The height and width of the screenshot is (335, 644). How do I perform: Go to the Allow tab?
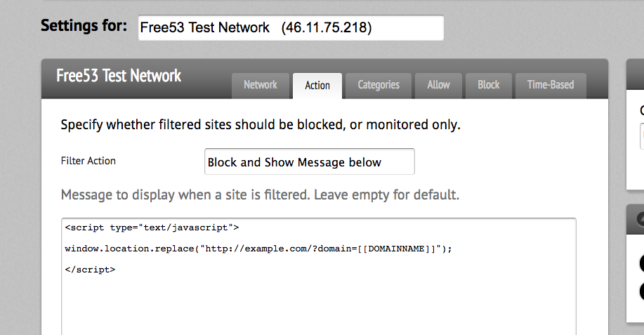(438, 86)
